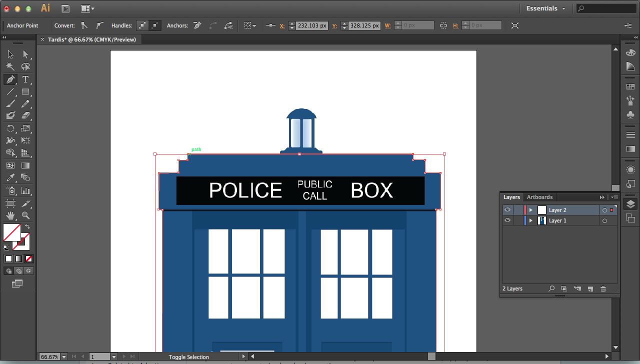
Task: Show handles for selected anchors
Action: [x=142, y=25]
